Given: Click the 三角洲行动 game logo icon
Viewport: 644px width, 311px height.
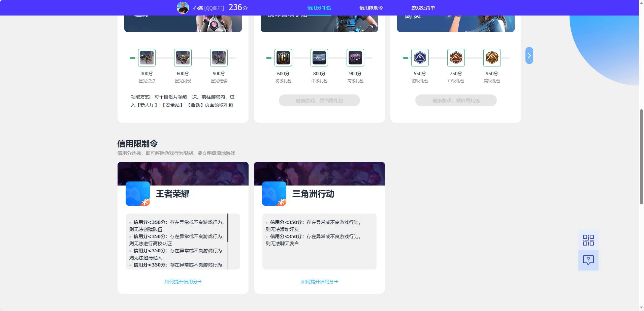Looking at the screenshot, I should click(274, 194).
